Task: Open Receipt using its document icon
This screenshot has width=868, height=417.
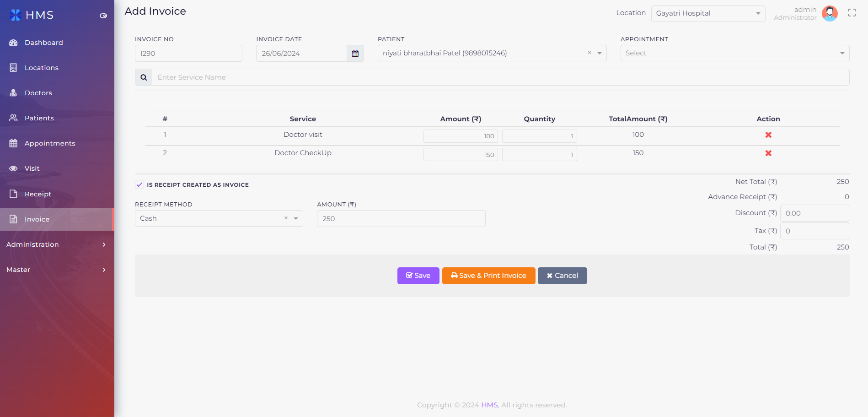Action: 14,194
